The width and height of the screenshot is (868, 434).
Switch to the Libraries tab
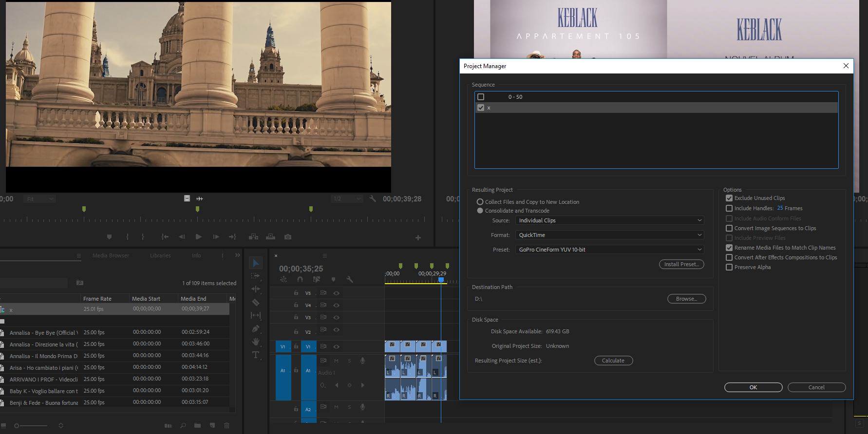coord(160,255)
